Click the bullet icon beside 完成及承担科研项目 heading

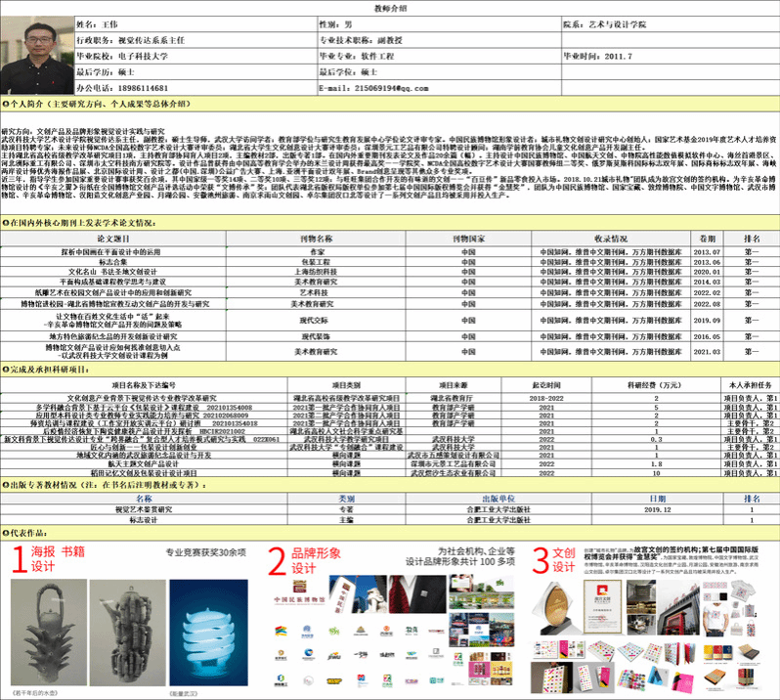tap(5, 371)
